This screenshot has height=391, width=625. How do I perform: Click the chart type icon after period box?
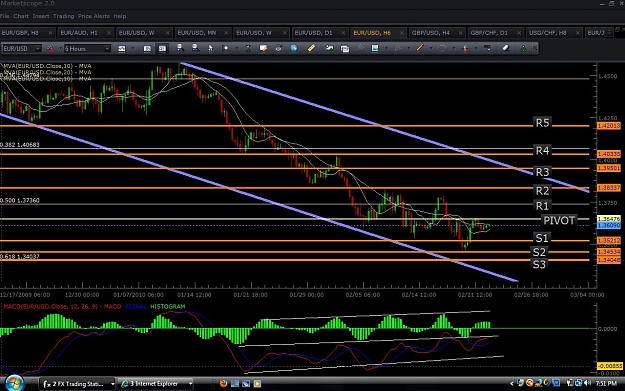click(x=122, y=49)
